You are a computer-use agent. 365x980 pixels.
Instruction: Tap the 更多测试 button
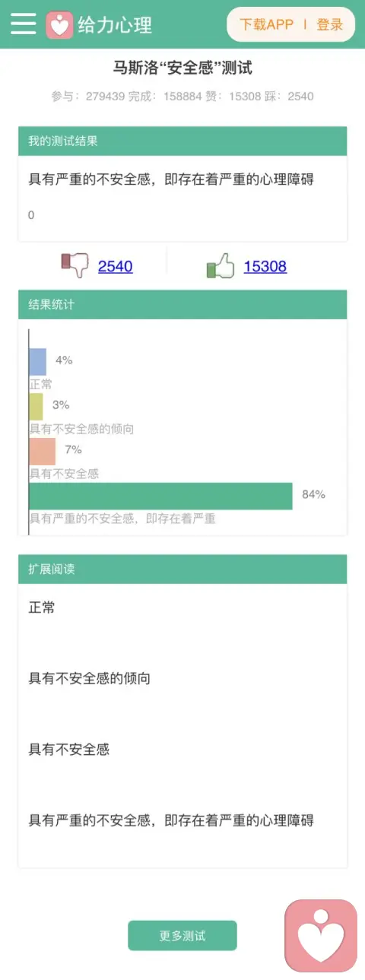pos(182,935)
